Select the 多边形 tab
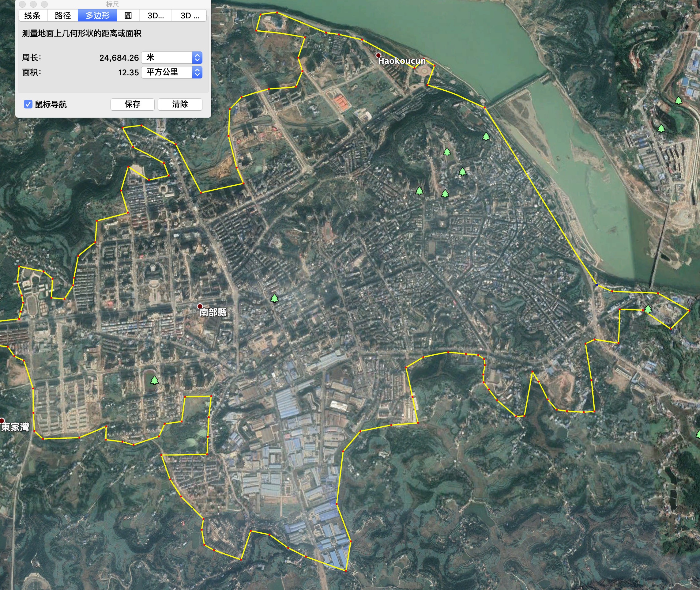This screenshot has width=700, height=590. point(97,16)
